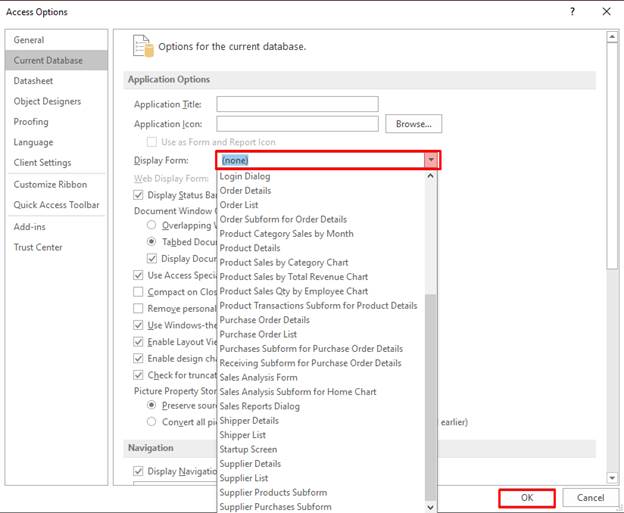Enable the Compact on Close checkbox
624x513 pixels.
138,292
